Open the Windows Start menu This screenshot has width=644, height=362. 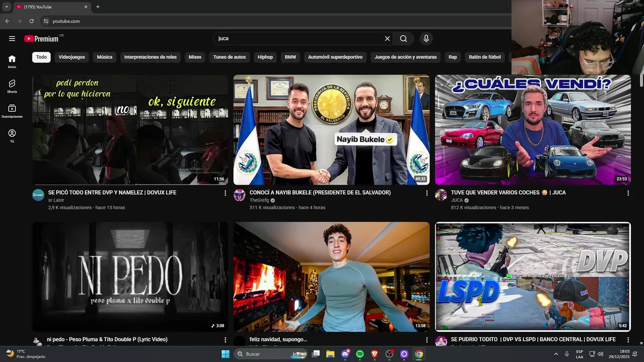(x=225, y=354)
